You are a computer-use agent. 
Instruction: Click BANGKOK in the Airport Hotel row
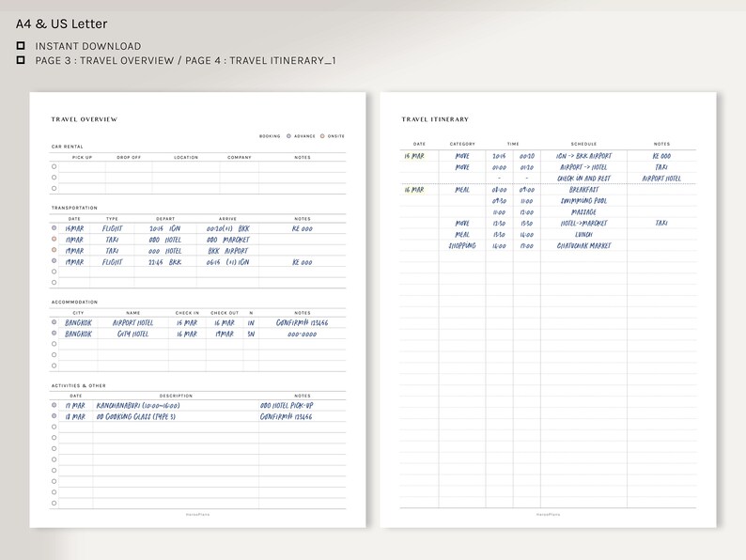79,323
